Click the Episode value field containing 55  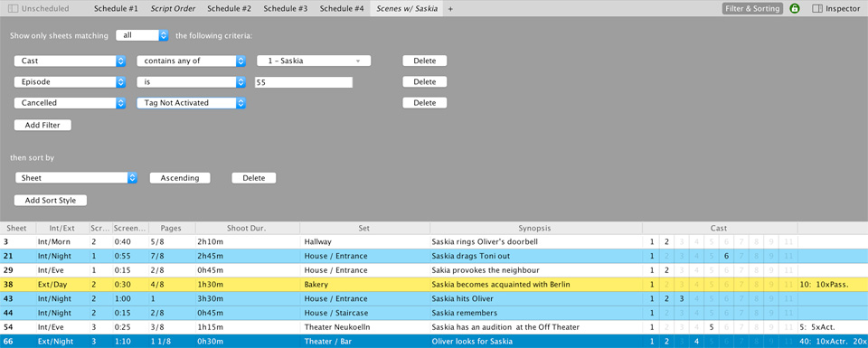tap(304, 82)
